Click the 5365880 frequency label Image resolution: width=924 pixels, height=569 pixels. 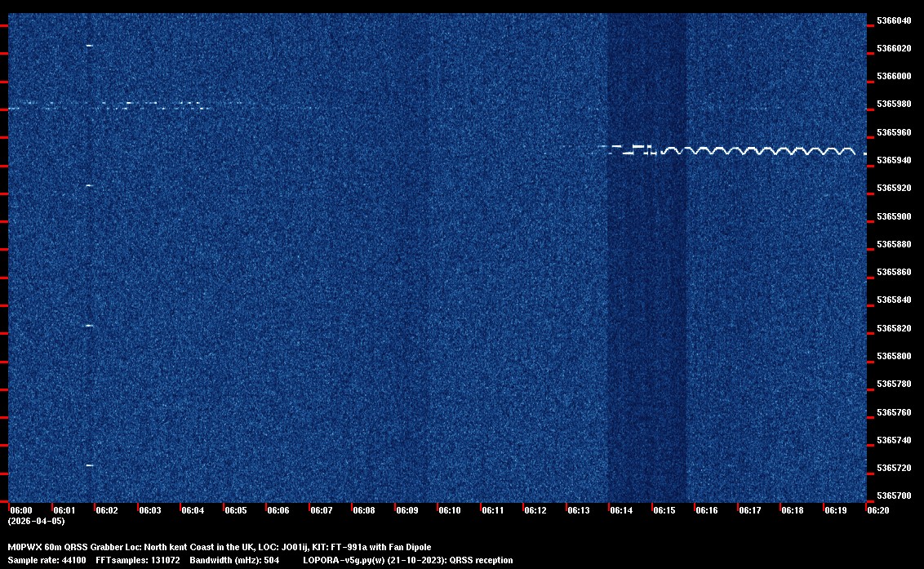click(893, 244)
